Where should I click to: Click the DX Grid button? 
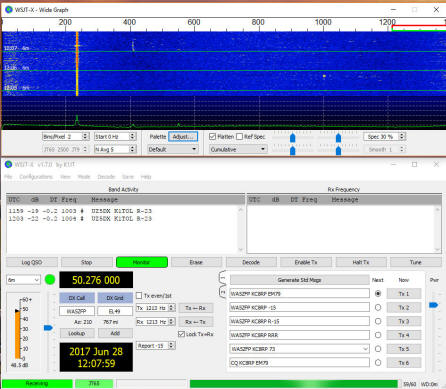[115, 298]
